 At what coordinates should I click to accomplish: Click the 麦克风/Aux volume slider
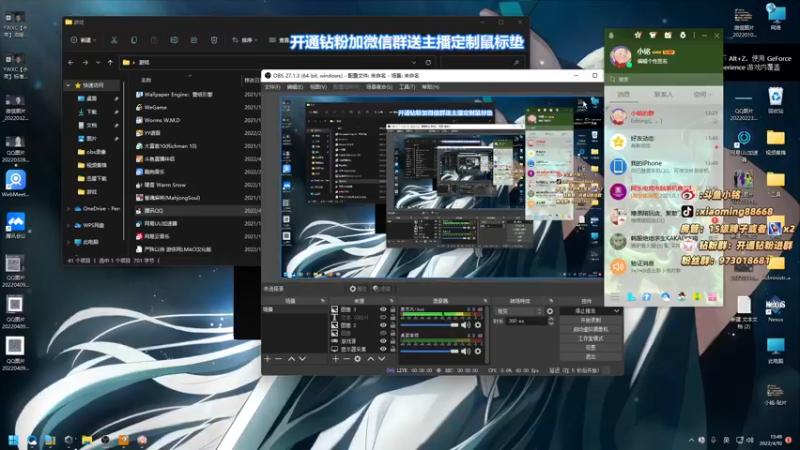pyautogui.click(x=430, y=325)
